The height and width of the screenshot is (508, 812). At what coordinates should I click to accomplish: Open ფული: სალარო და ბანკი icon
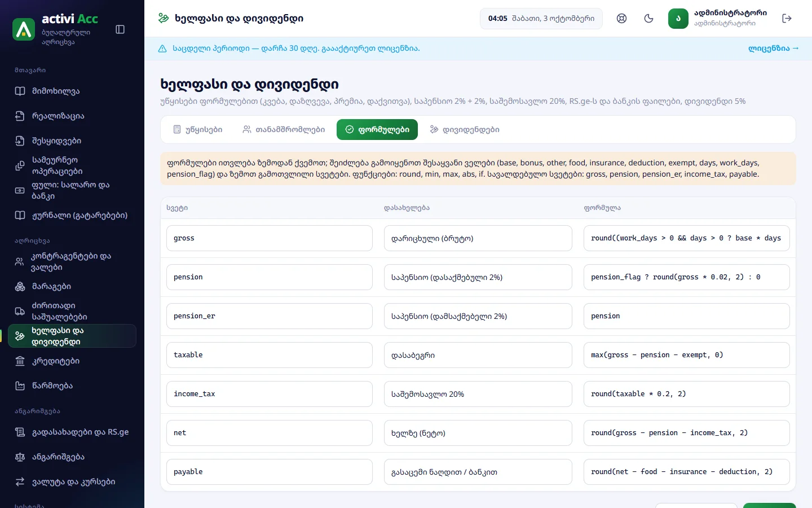click(20, 190)
